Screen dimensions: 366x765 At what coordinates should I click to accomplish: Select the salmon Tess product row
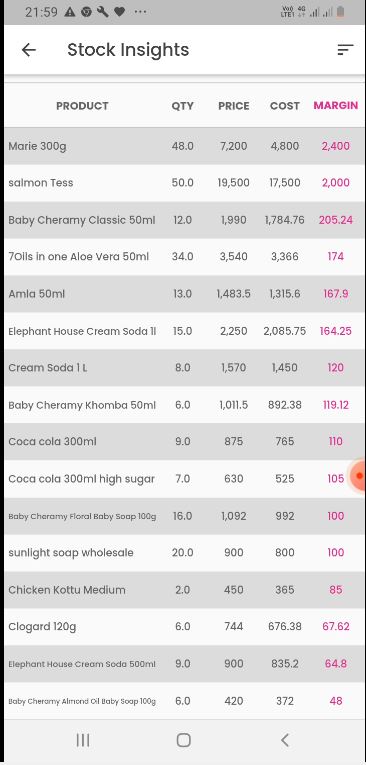point(184,183)
